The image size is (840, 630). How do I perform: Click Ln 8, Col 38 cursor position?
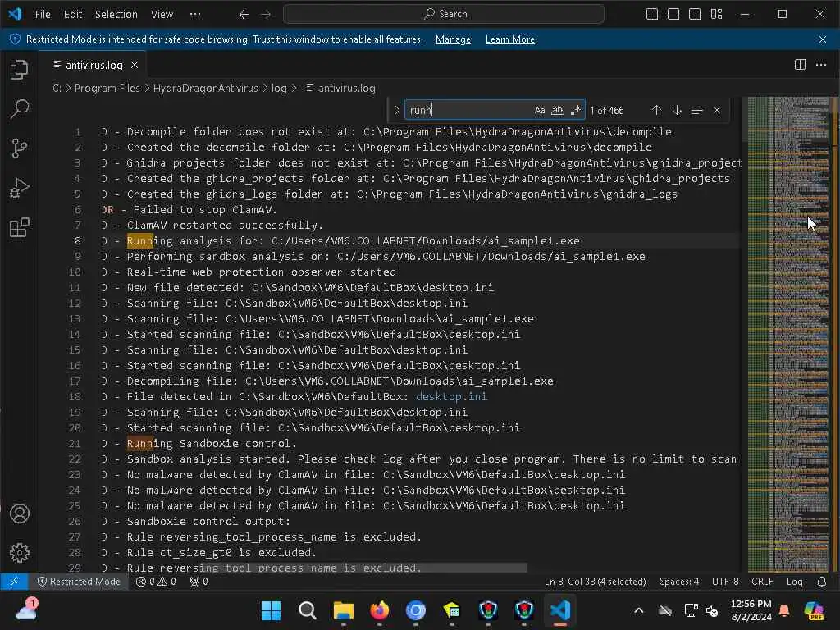click(x=596, y=582)
